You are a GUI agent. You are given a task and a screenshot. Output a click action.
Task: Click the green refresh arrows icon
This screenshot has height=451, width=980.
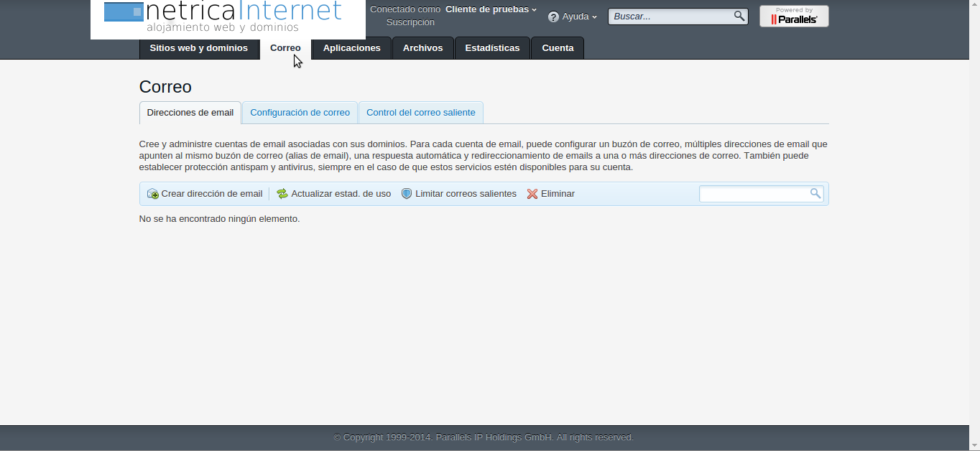(x=282, y=194)
